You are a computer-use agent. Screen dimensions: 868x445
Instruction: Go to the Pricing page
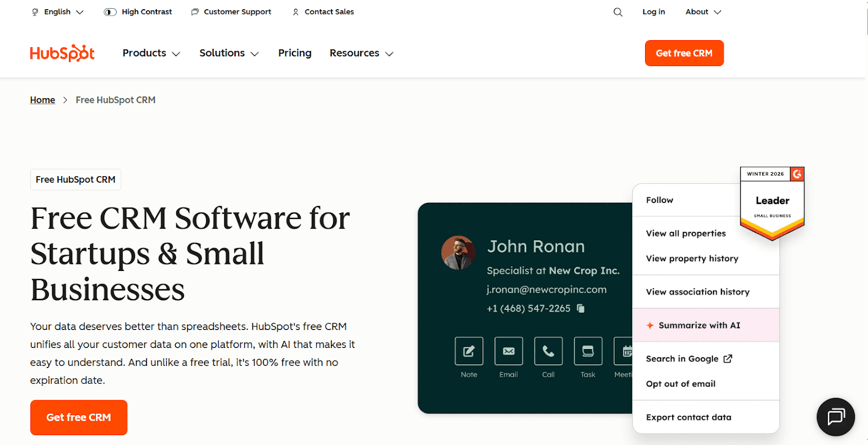click(x=295, y=53)
